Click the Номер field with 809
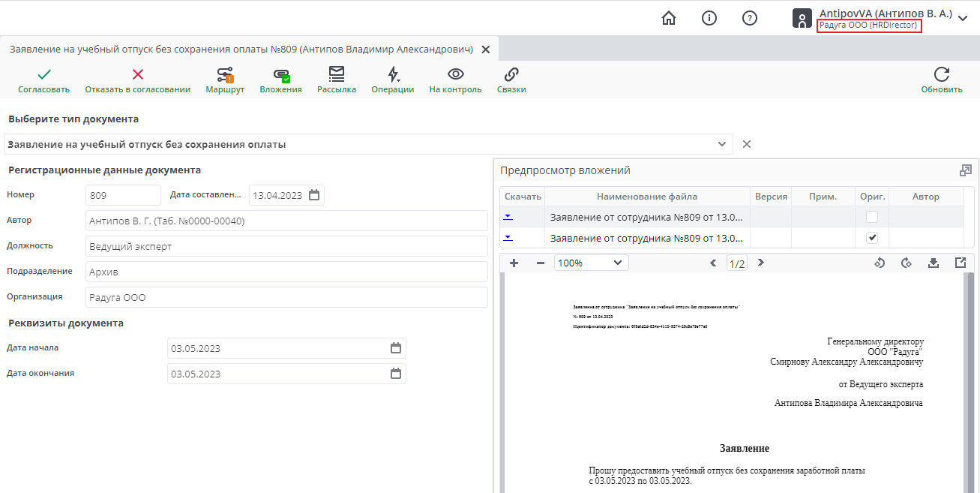 click(124, 195)
